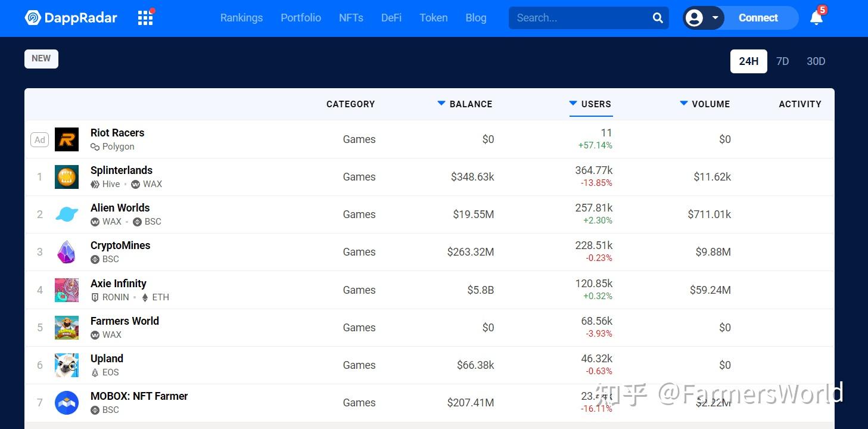Image resolution: width=868 pixels, height=429 pixels.
Task: Click the BSC chain icon under MOBOX
Action: pyautogui.click(x=95, y=410)
